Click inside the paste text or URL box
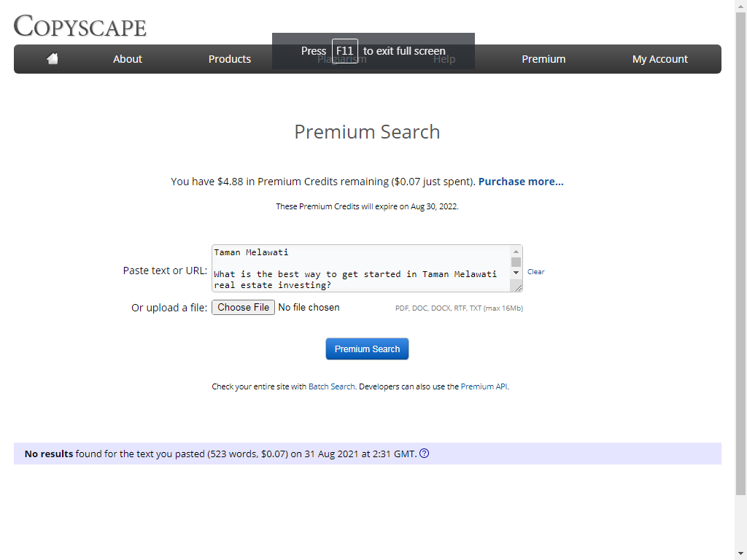Viewport: 747px width, 560px height. coord(361,268)
